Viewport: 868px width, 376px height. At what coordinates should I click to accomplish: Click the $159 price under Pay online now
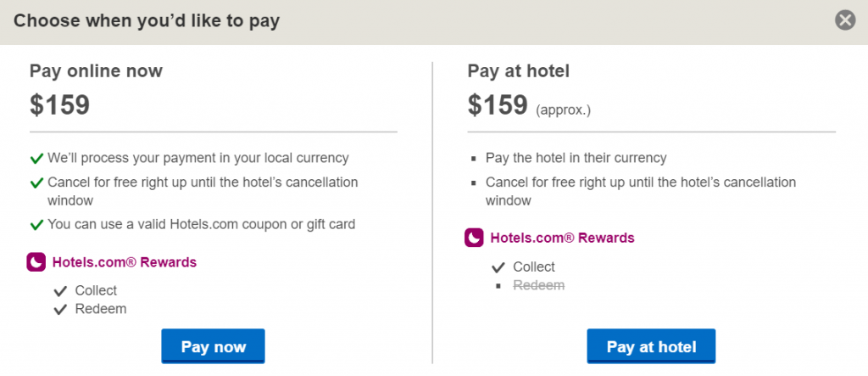point(59,105)
